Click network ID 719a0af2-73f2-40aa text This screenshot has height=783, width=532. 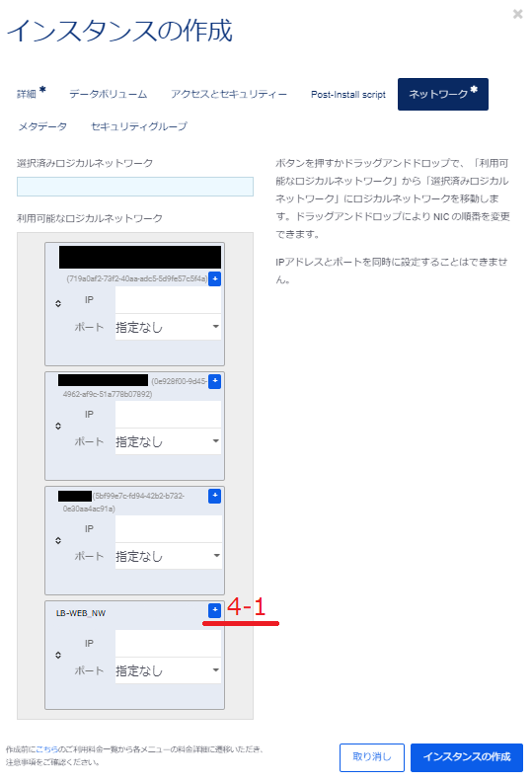click(x=137, y=278)
